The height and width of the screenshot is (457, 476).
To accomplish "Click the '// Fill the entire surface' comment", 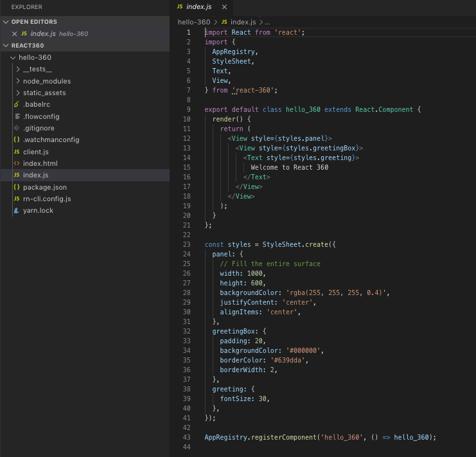I will pyautogui.click(x=270, y=264).
